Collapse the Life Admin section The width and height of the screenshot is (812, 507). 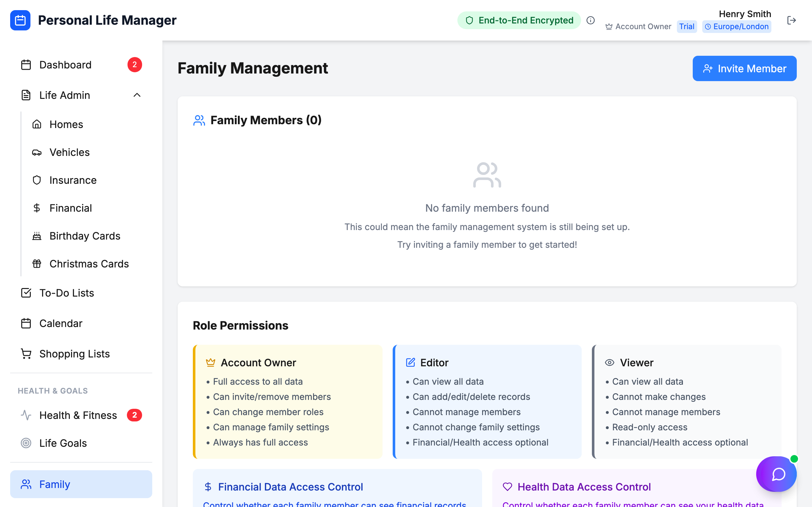137,95
